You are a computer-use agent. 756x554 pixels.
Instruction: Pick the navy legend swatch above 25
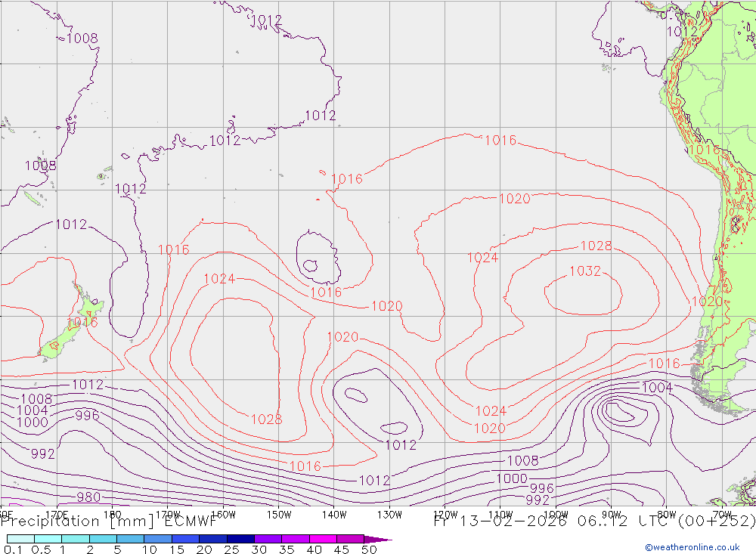(240, 539)
